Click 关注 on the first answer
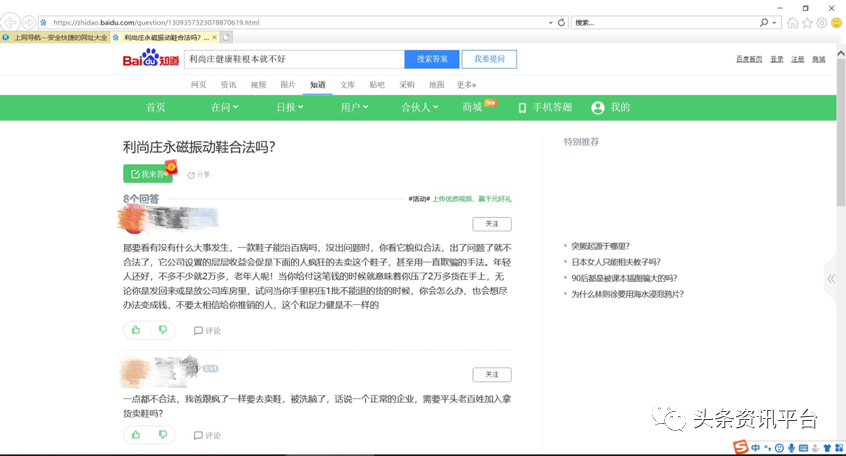846x456 pixels. (x=492, y=224)
